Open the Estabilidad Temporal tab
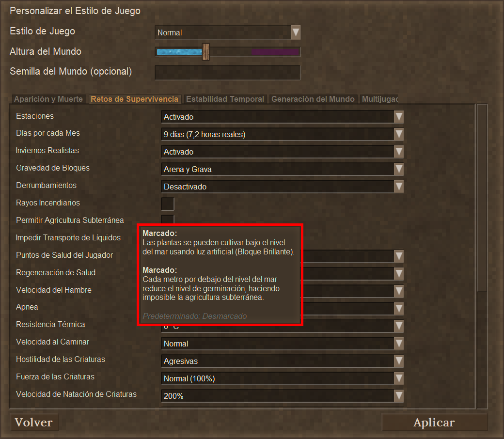The width and height of the screenshot is (504, 439). [225, 99]
